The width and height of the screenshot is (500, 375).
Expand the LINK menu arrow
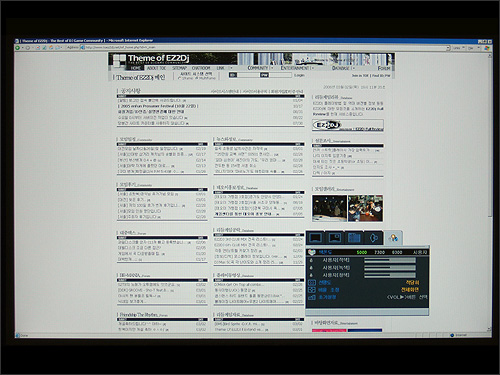[x=230, y=68]
